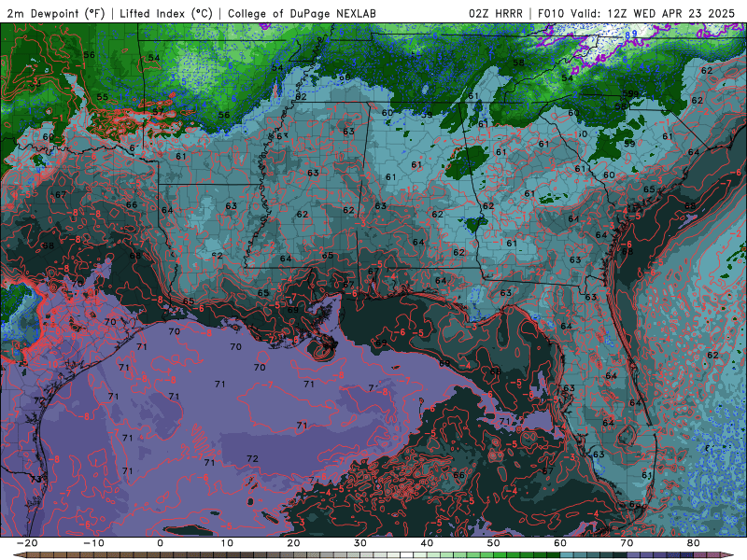The image size is (747, 560).
Task: Click the '02Z HRRR' model run label
Action: [x=496, y=14]
